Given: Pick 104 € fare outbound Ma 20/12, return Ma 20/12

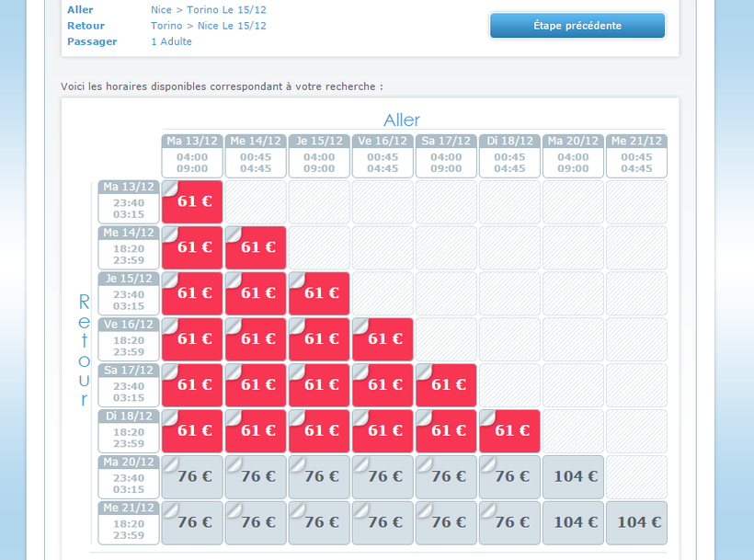Looking at the screenshot, I should pos(574,476).
